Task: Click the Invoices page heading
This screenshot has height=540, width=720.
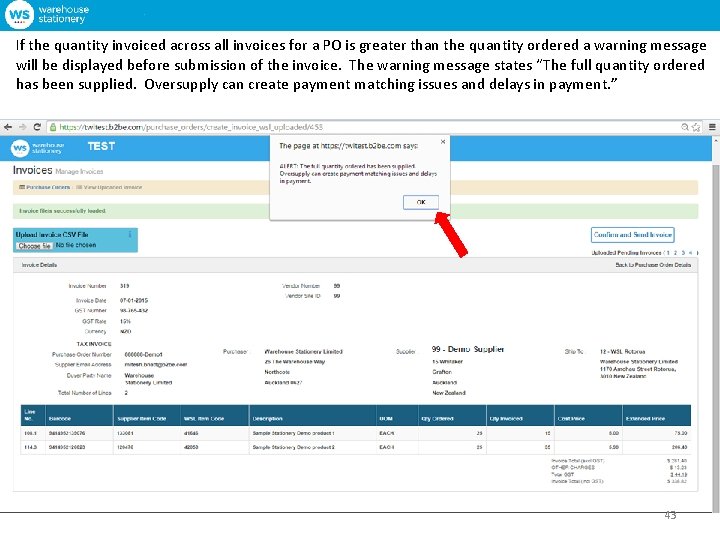Action: pos(33,170)
